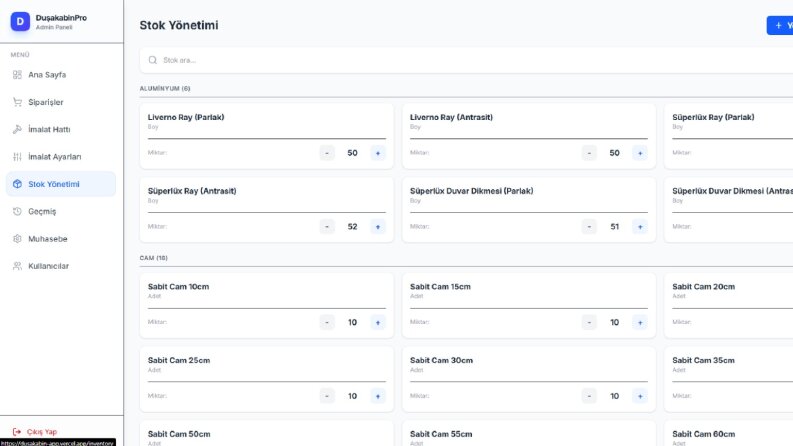This screenshot has height=446, width=793.
Task: Increase Sabit Cam 10cm quantity
Action: 378,322
